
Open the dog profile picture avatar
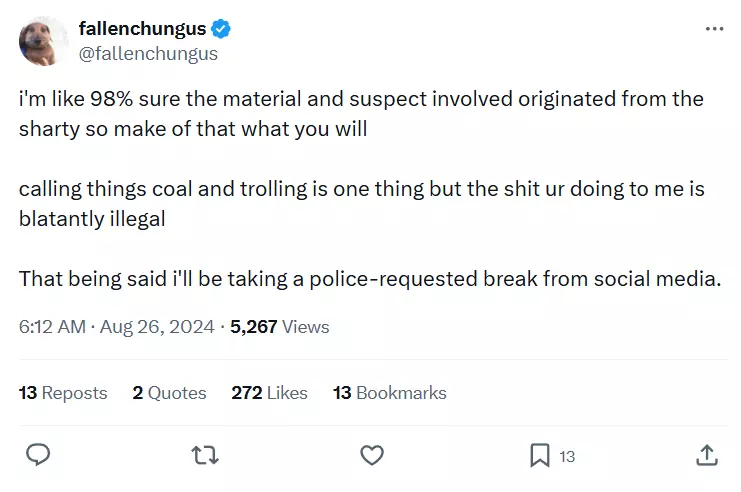[x=43, y=41]
